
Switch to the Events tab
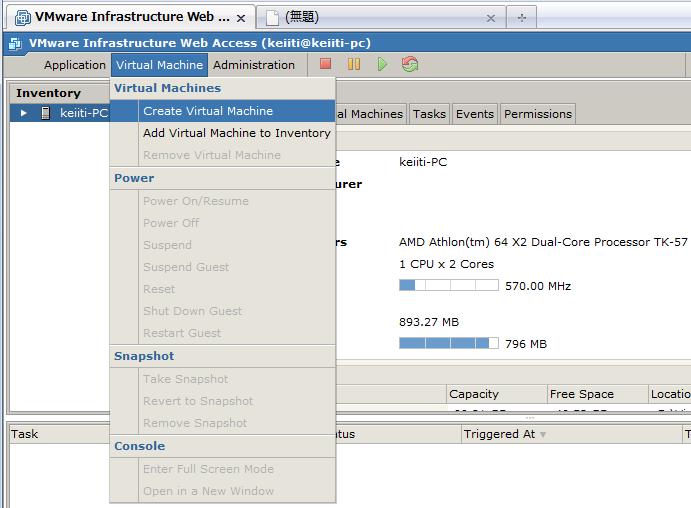point(475,114)
